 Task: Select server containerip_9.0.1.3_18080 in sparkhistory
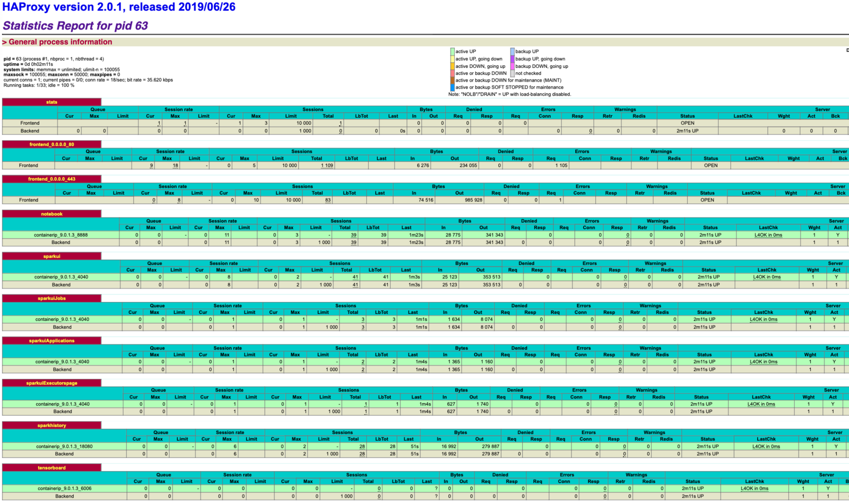click(x=64, y=446)
